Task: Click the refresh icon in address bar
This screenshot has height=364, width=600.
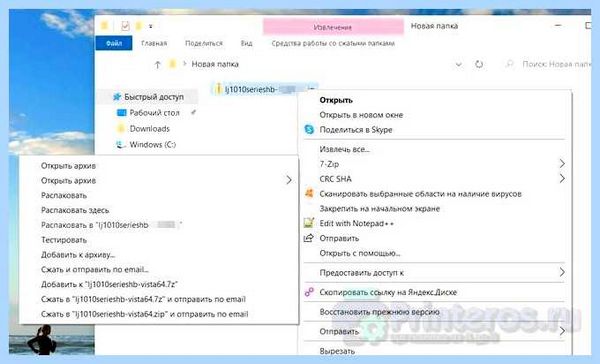Action: (479, 64)
